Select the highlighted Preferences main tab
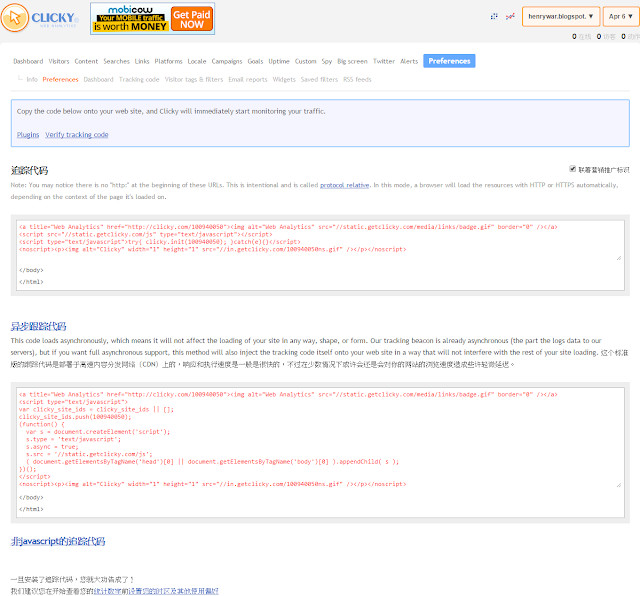This screenshot has width=640, height=596. pyautogui.click(x=449, y=61)
